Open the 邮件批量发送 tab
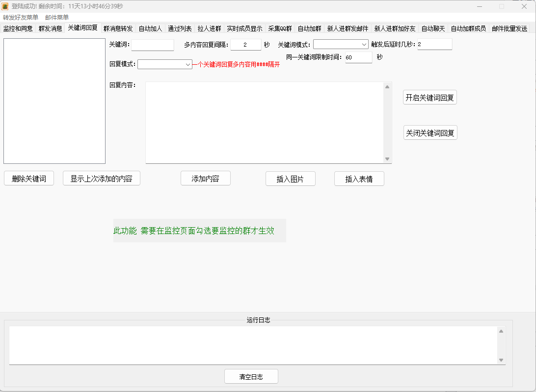The width and height of the screenshot is (536, 392). [x=509, y=28]
